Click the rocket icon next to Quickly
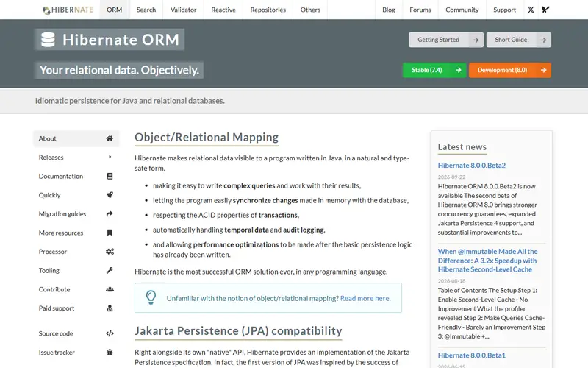This screenshot has width=588, height=368. pos(110,195)
